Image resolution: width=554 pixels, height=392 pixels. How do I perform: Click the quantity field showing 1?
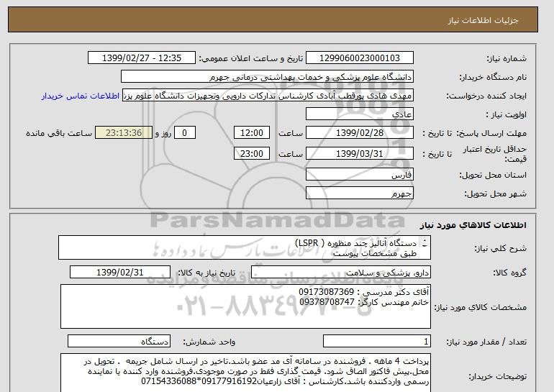point(377,342)
